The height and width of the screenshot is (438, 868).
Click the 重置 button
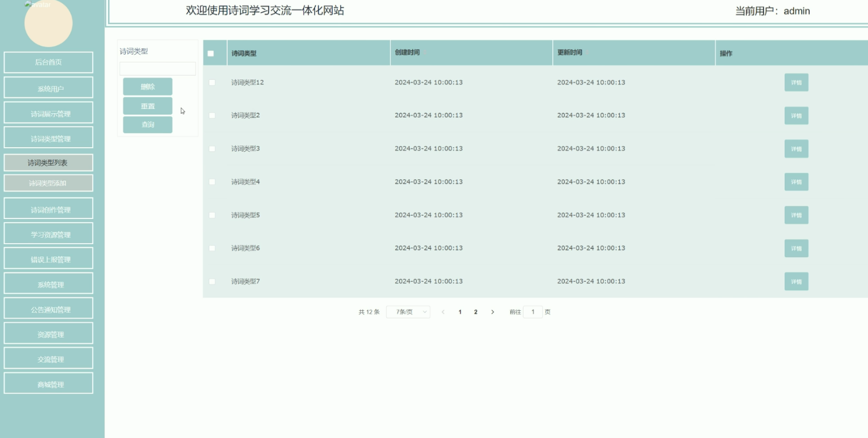[x=148, y=106]
